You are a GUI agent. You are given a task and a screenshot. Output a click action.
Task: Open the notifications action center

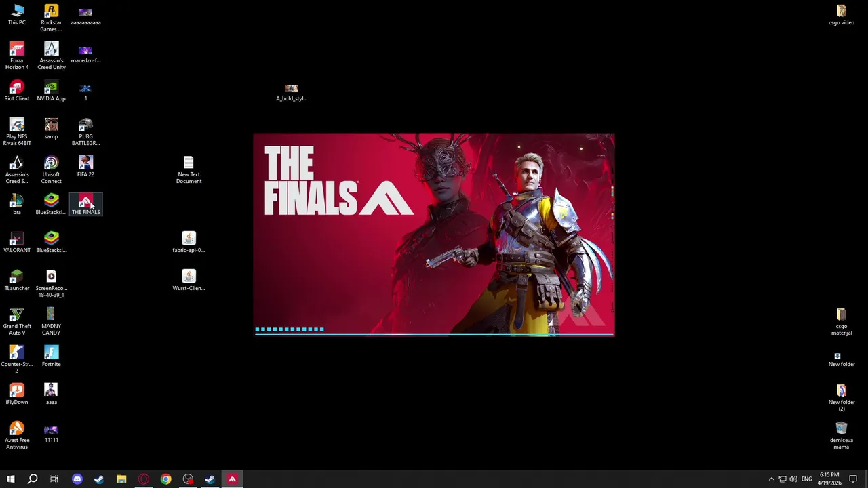pos(853,479)
